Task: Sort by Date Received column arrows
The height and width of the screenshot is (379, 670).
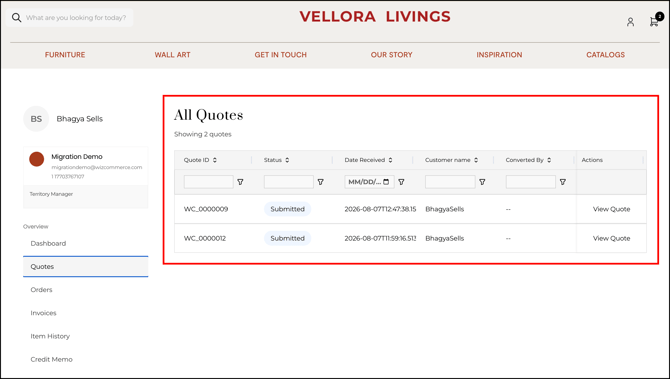Action: click(390, 160)
